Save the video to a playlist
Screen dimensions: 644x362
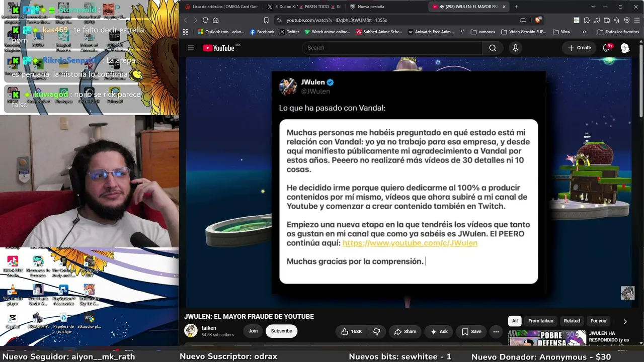(x=471, y=331)
